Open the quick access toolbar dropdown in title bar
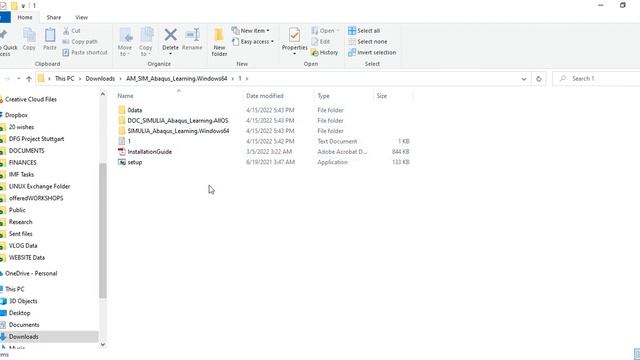 click(23, 6)
